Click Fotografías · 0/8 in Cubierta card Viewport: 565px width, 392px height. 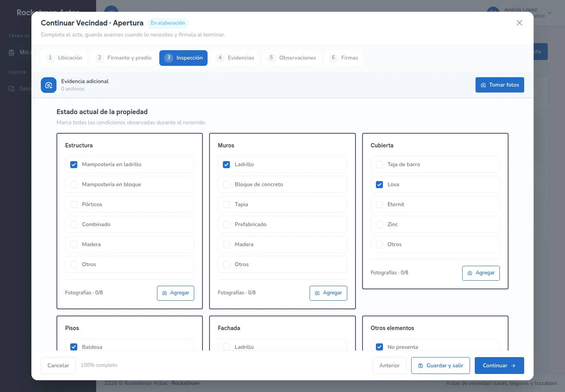pos(390,273)
